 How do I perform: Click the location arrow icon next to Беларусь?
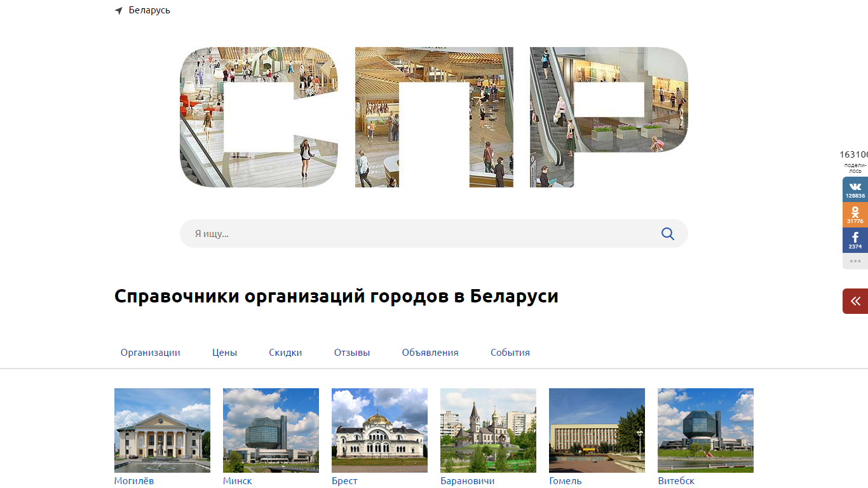tap(118, 11)
